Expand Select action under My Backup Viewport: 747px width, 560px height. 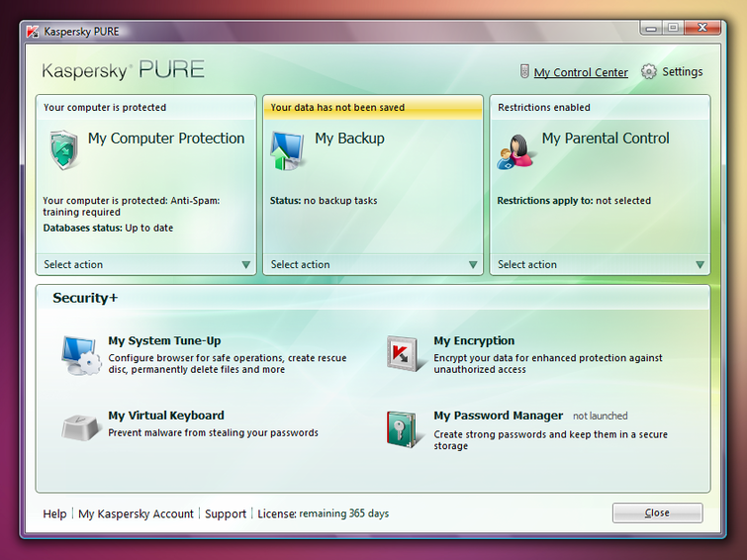point(373,264)
